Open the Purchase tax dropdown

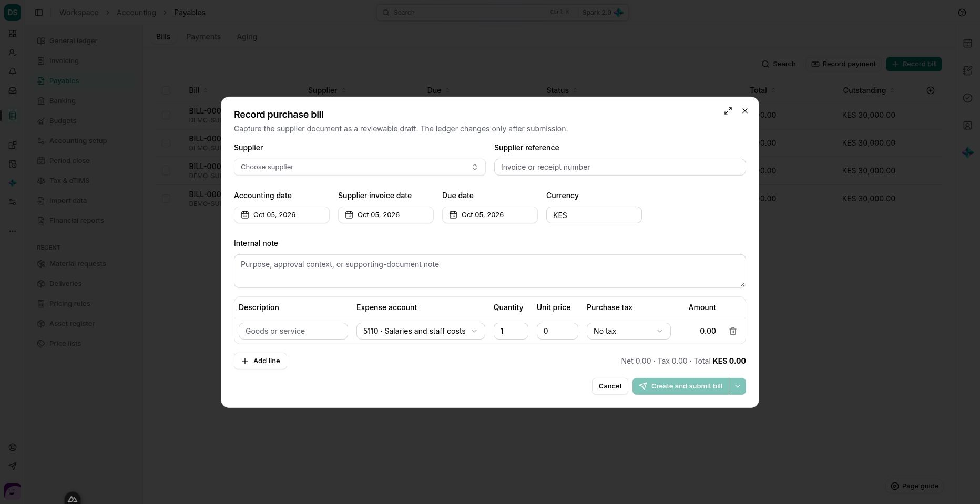click(629, 331)
